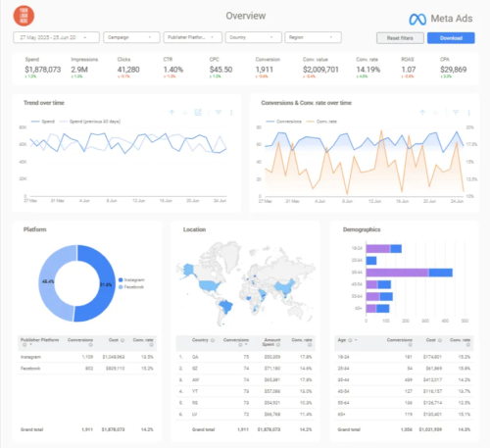Viewport: 490px width, 448px height.
Task: Click the Conversion scorecard 1,911
Action: pos(265,70)
